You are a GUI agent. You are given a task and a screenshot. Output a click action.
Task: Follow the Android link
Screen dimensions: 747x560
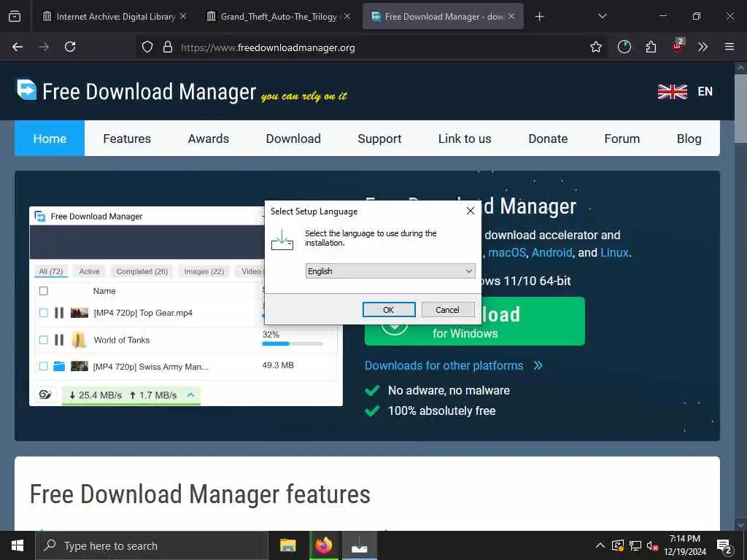(x=551, y=252)
